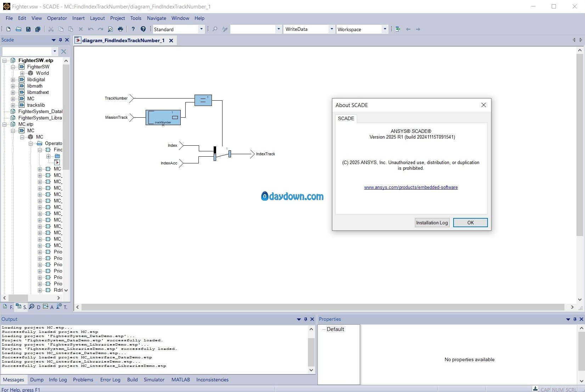Open the Navigate menu
Image resolution: width=585 pixels, height=392 pixels.
click(x=157, y=18)
